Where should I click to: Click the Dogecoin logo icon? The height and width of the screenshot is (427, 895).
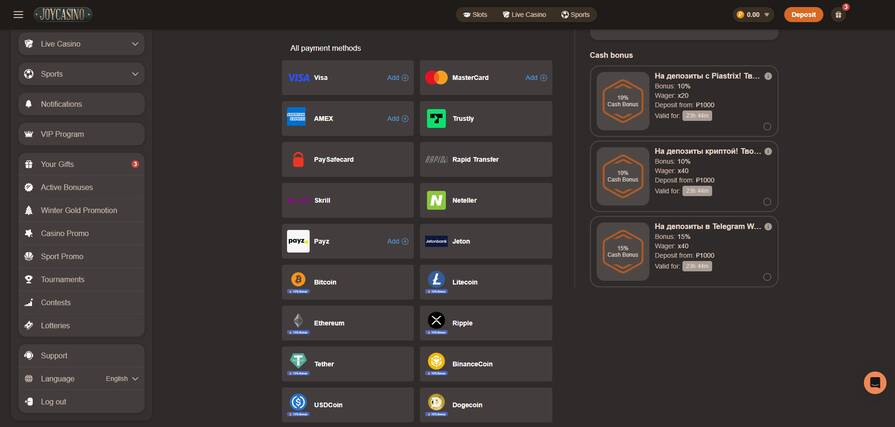[x=436, y=402]
